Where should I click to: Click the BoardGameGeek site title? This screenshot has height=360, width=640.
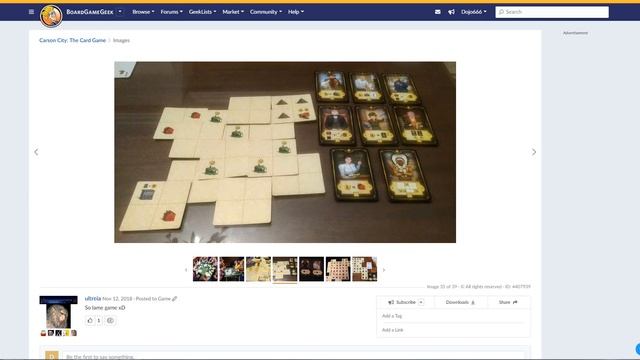point(90,12)
